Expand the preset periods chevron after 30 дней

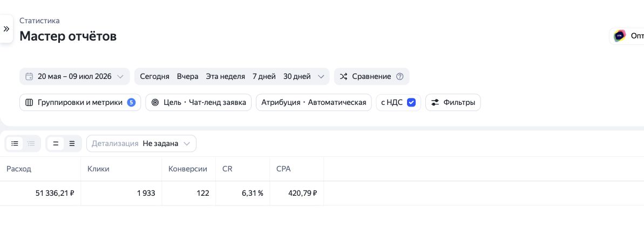(x=321, y=77)
